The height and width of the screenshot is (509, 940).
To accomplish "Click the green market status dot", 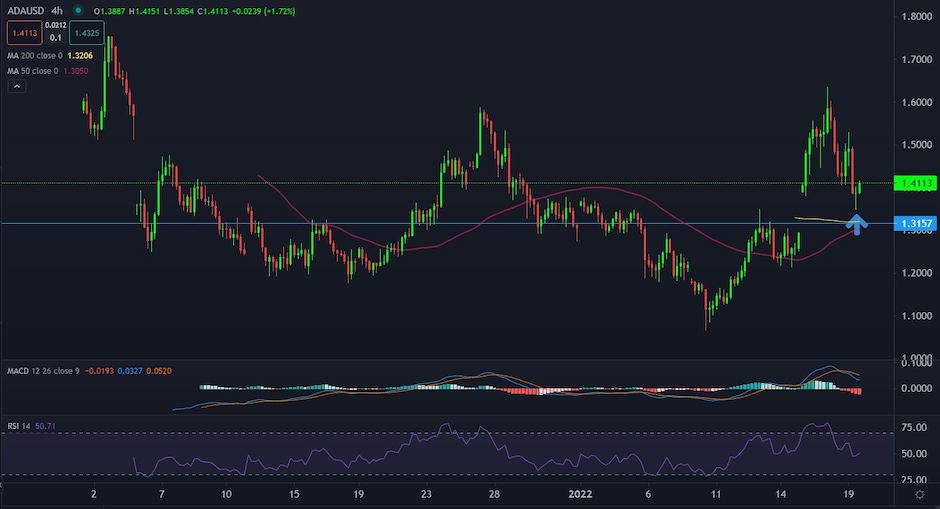I will click(77, 9).
